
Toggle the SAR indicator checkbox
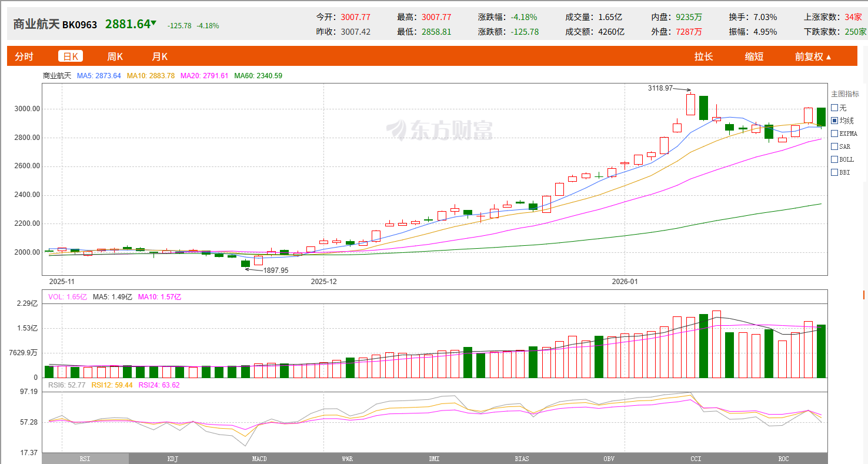click(834, 146)
